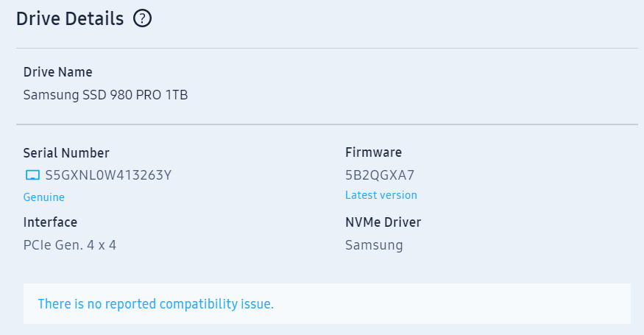This screenshot has width=644, height=335.
Task: Click the Firmware label
Action: click(373, 152)
